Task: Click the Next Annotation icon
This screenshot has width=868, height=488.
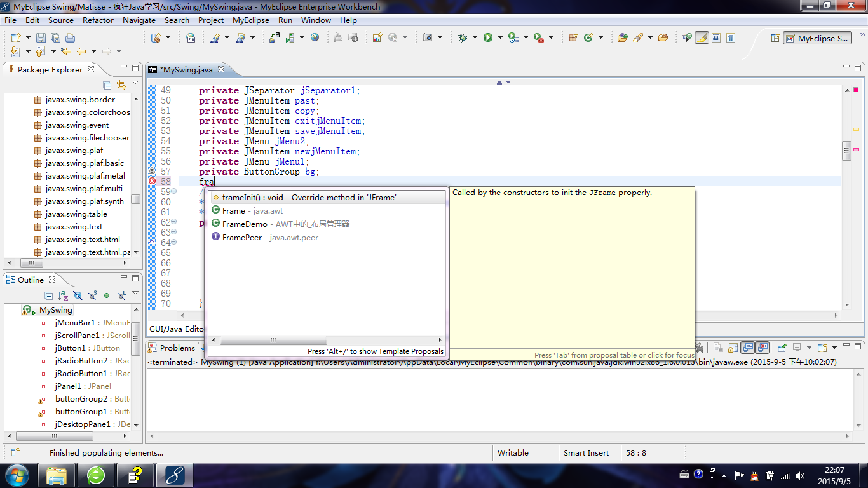Action: coord(15,51)
